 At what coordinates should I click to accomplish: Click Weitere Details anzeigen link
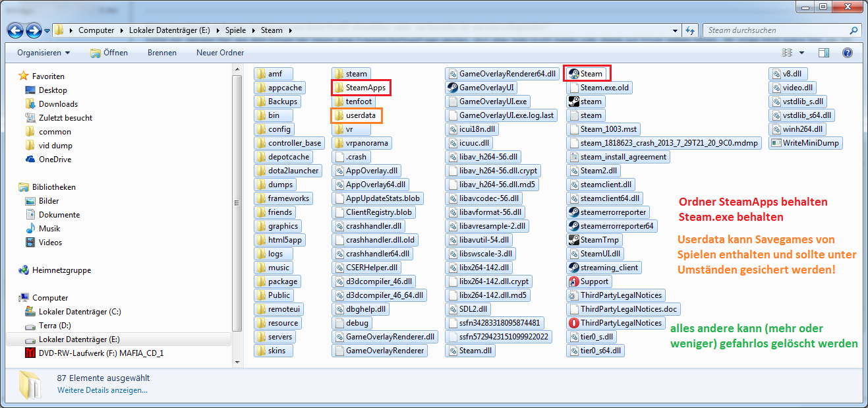point(102,390)
